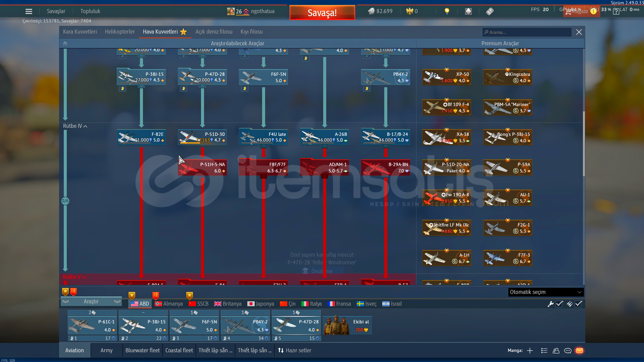The height and width of the screenshot is (362, 644).
Task: Select the F-82E aircraft in tree
Action: tap(141, 137)
